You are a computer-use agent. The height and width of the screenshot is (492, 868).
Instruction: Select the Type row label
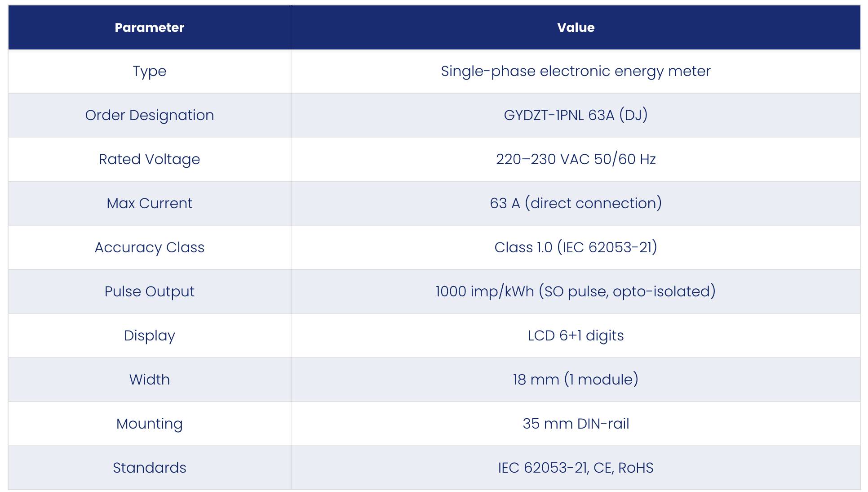150,72
